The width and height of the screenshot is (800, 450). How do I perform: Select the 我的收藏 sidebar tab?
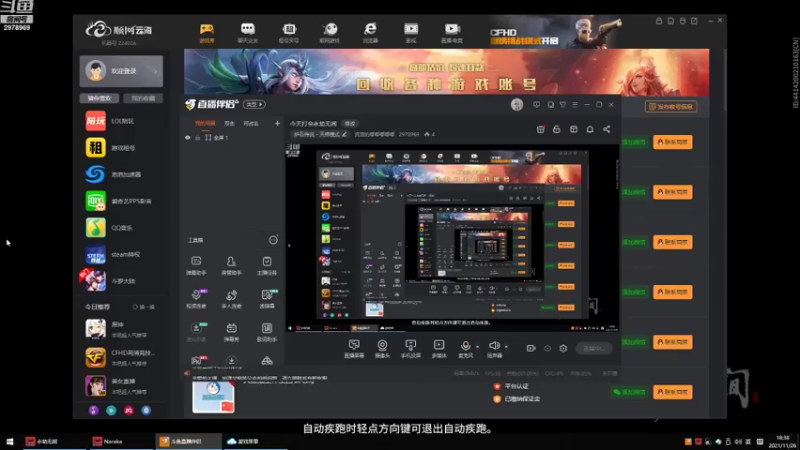143,98
